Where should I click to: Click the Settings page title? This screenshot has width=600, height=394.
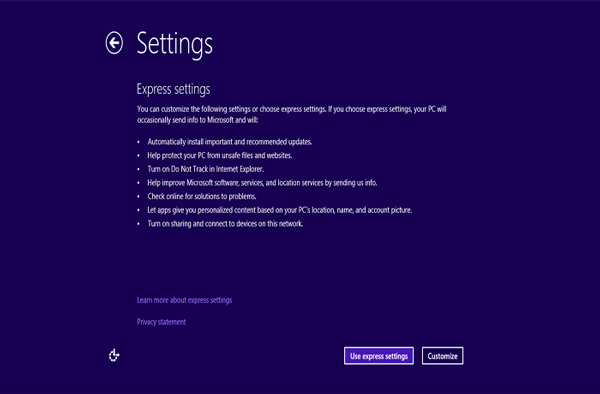[174, 45]
